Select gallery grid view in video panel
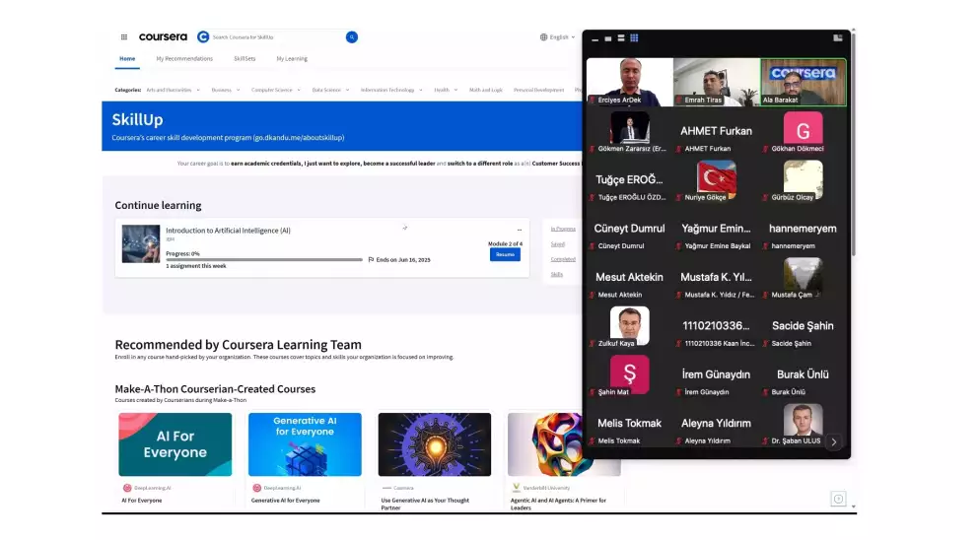This screenshot has width=980, height=540. tap(634, 38)
